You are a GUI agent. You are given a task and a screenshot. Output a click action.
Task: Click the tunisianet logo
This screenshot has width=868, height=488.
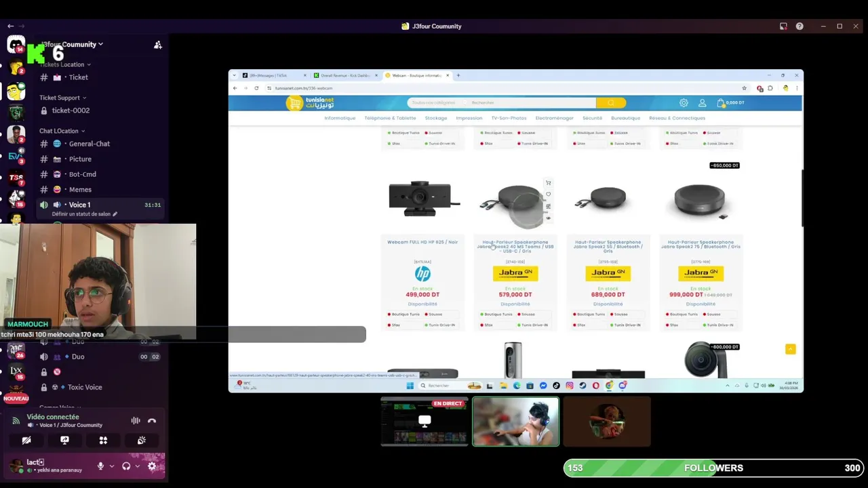[x=310, y=102]
